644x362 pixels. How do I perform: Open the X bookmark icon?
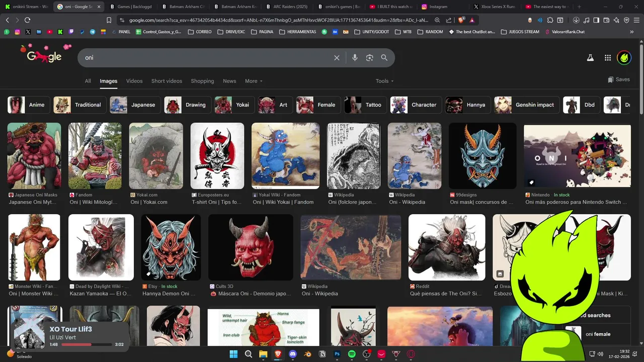[x=28, y=32]
